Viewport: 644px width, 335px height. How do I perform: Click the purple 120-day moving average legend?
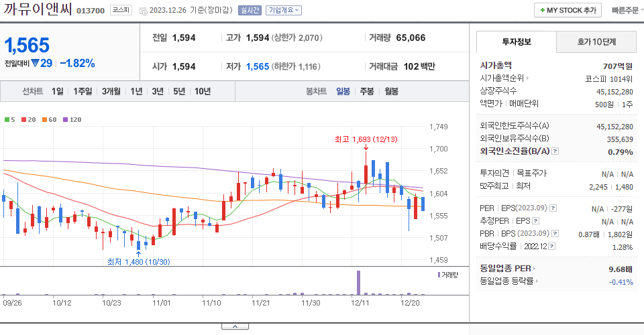point(72,119)
